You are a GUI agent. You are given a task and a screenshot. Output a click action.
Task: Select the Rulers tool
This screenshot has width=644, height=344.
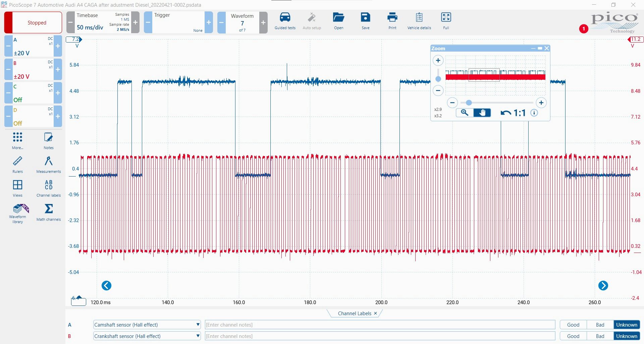coord(17,161)
